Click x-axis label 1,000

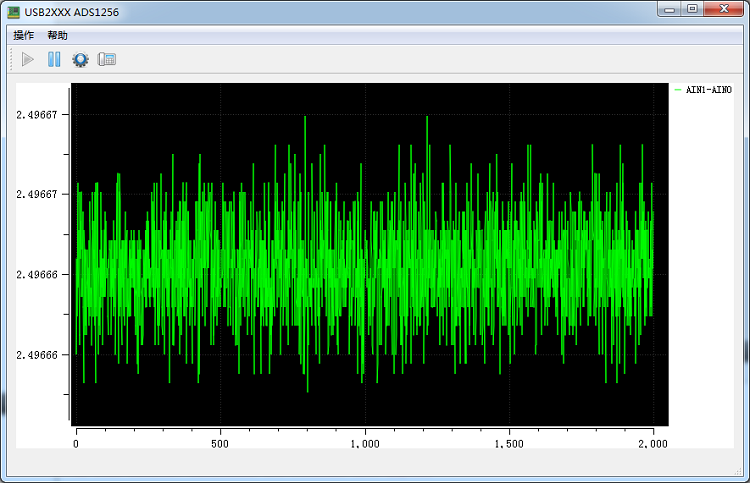(365, 444)
